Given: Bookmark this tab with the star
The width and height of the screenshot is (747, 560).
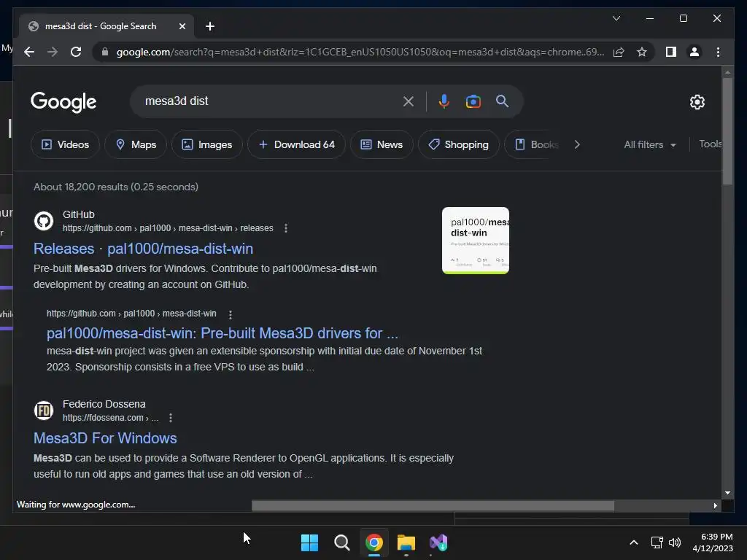Looking at the screenshot, I should [x=642, y=52].
